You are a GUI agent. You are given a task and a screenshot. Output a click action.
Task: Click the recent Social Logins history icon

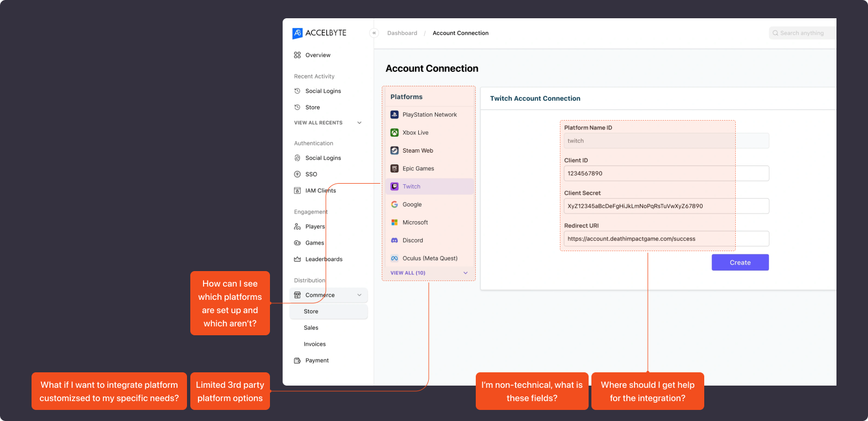pos(298,91)
